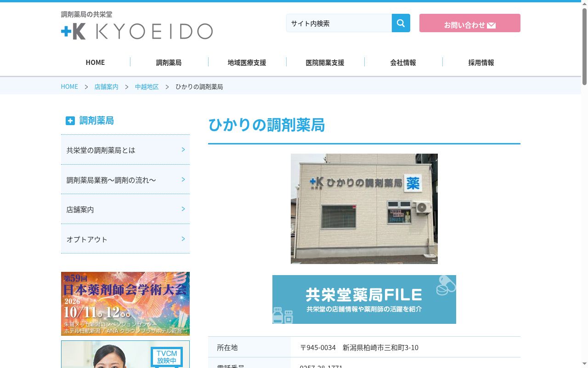588x368 pixels.
Task: Open オプトアウト sidebar link
Action: pos(125,239)
